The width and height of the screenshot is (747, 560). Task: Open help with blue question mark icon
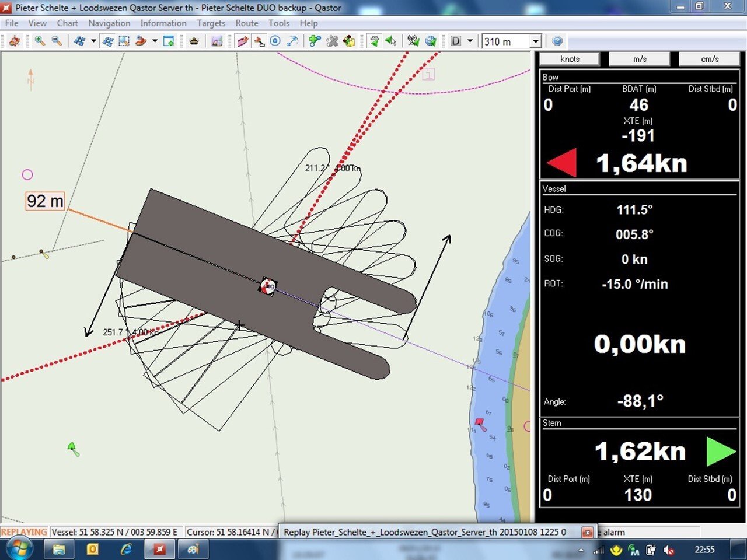557,41
